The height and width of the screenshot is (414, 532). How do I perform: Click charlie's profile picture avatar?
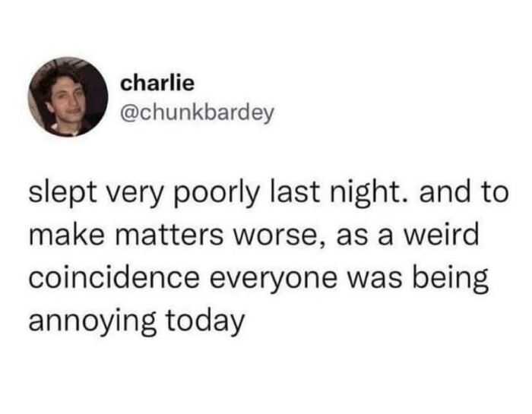[x=69, y=96]
